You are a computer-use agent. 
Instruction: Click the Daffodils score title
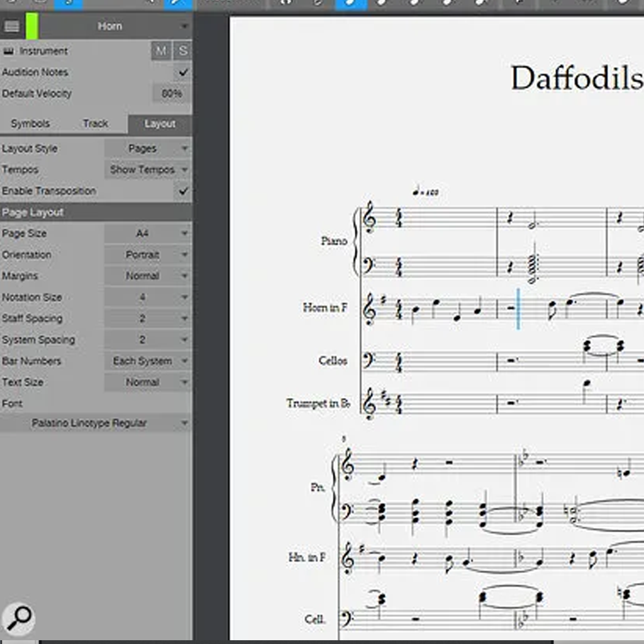577,78
